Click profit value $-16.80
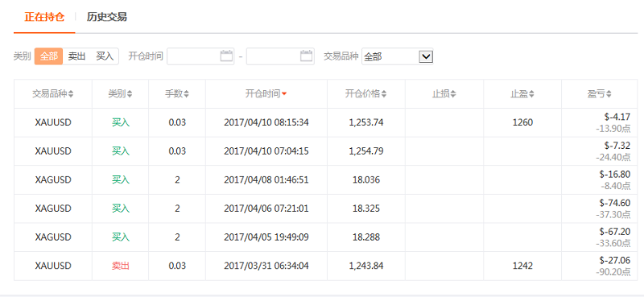This screenshot has width=644, height=297. (615, 175)
